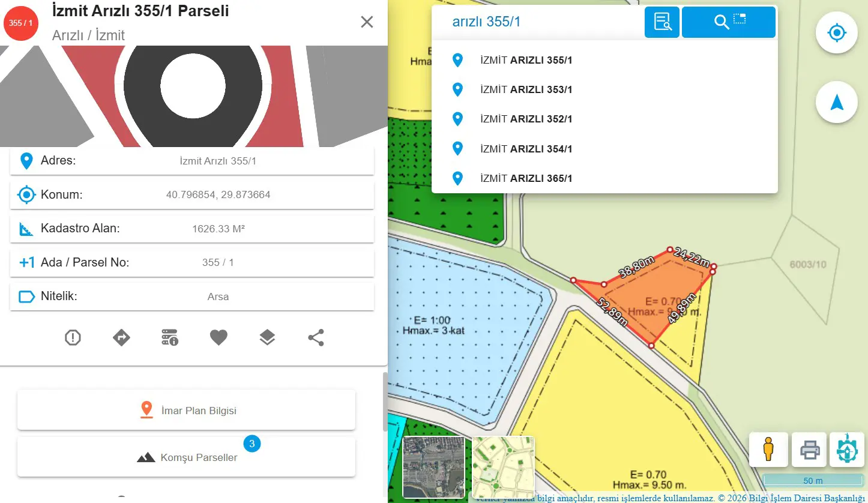The height and width of the screenshot is (503, 868).
Task: Switch to street map basemap thumbnail
Action: [503, 467]
